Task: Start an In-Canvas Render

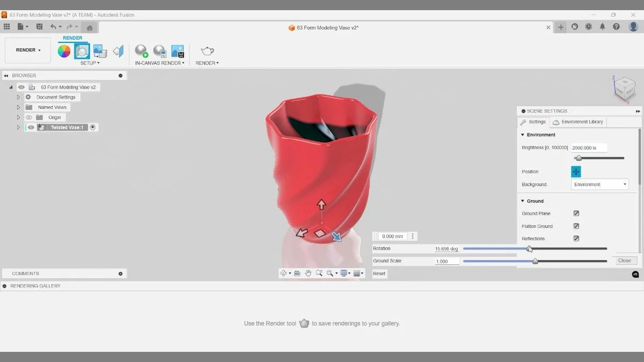Action: pos(141,52)
